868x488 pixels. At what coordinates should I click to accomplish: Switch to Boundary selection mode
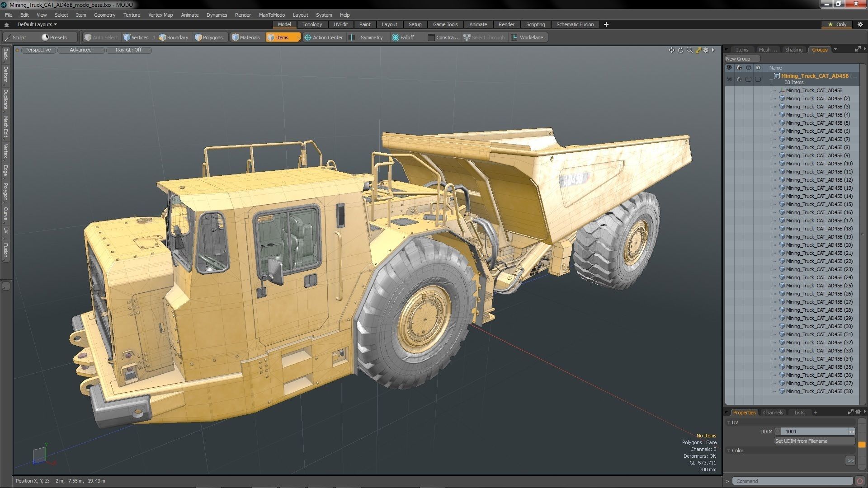pos(174,38)
